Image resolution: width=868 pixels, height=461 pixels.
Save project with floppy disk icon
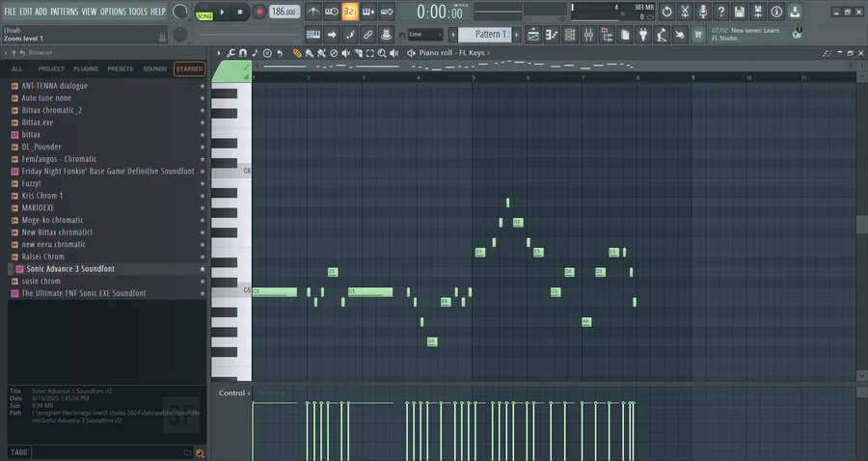click(740, 12)
